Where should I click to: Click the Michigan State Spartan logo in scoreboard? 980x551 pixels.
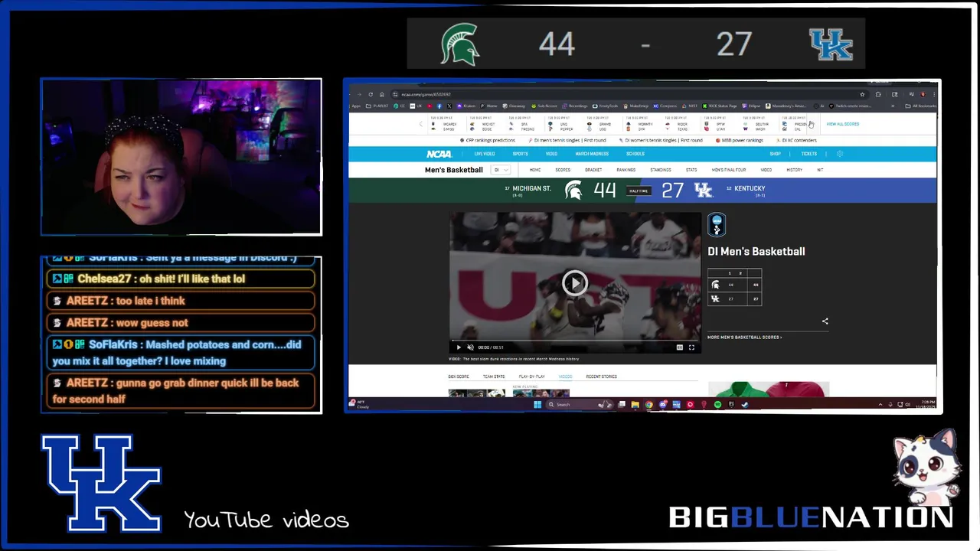pyautogui.click(x=573, y=190)
